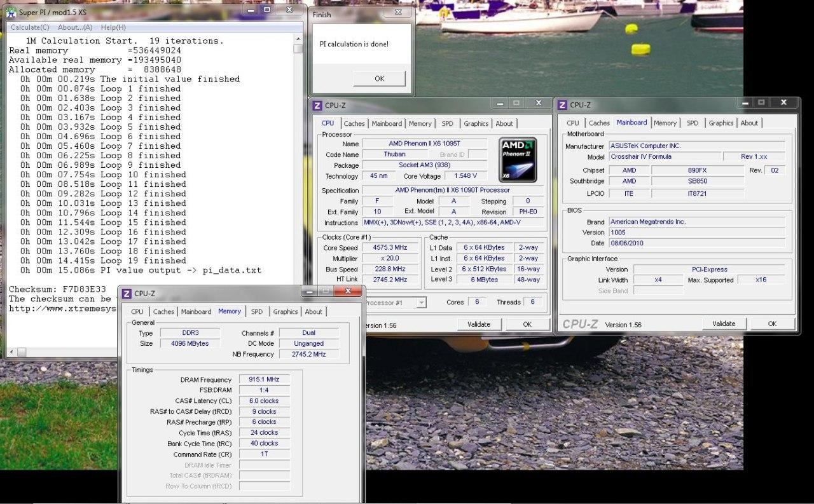Close the CPU-Z CPU window
This screenshot has height=504, width=814.
click(x=539, y=103)
